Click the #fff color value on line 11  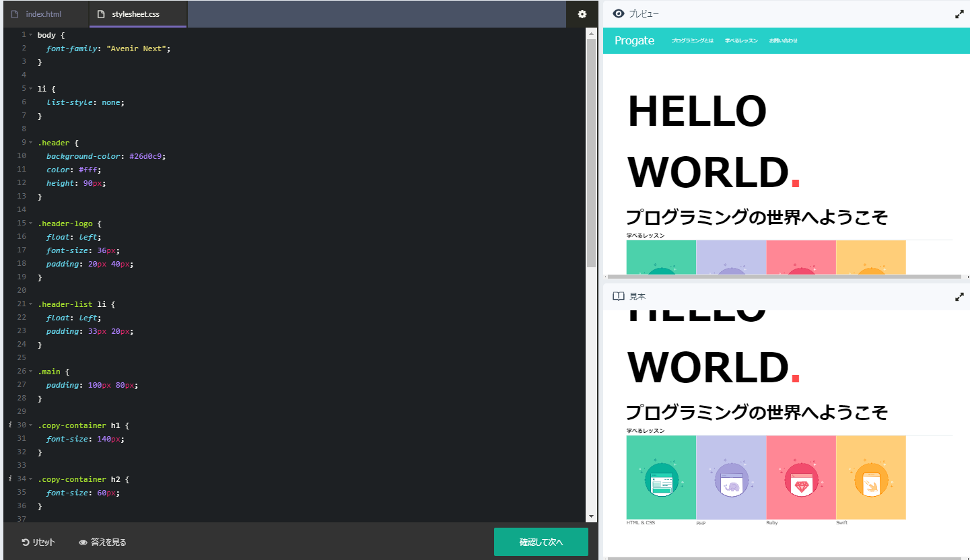88,169
